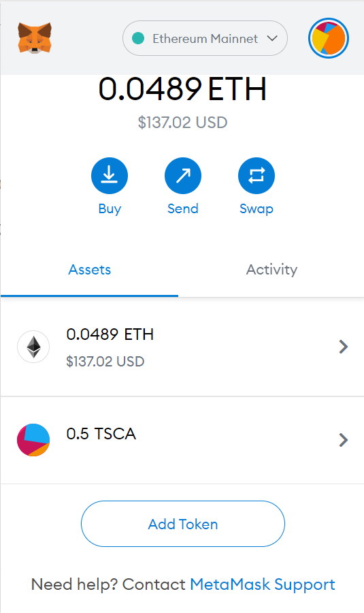Click the MetaMask fox logo
Screen dimensions: 364x613
tap(35, 38)
